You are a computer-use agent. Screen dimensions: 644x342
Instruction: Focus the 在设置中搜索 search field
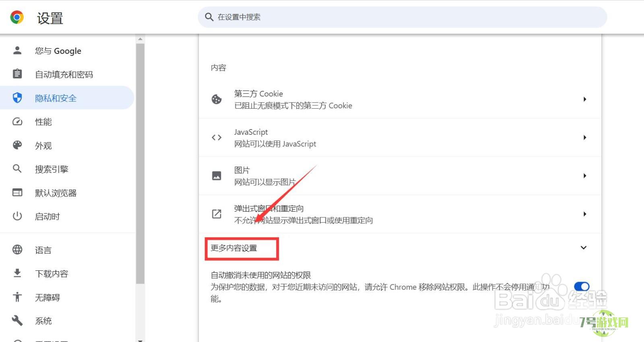(x=402, y=17)
